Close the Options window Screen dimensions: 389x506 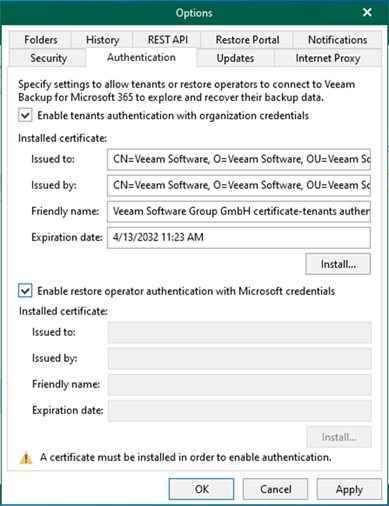click(x=367, y=13)
